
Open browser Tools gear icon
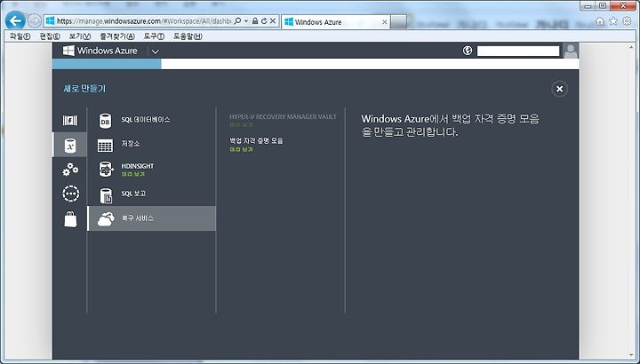tap(627, 21)
